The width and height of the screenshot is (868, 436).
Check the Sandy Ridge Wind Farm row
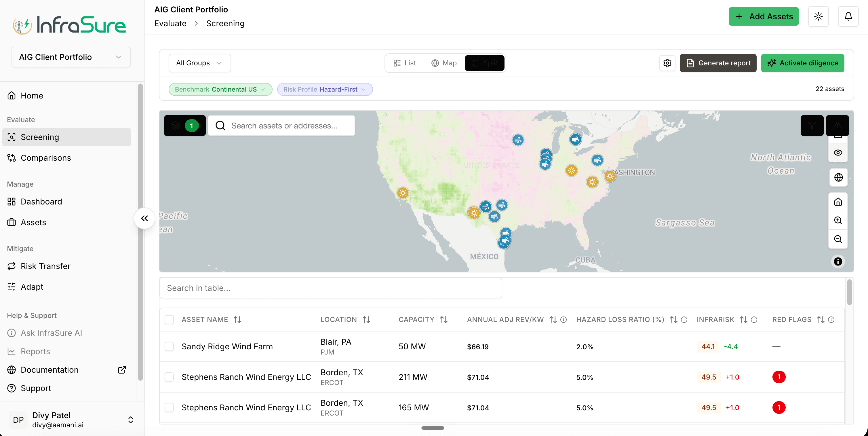tap(169, 346)
